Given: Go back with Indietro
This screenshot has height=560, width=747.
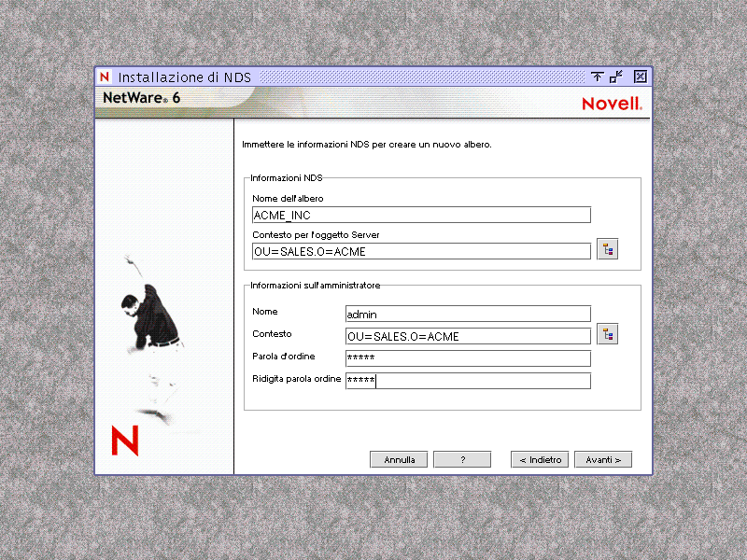Looking at the screenshot, I should [539, 458].
